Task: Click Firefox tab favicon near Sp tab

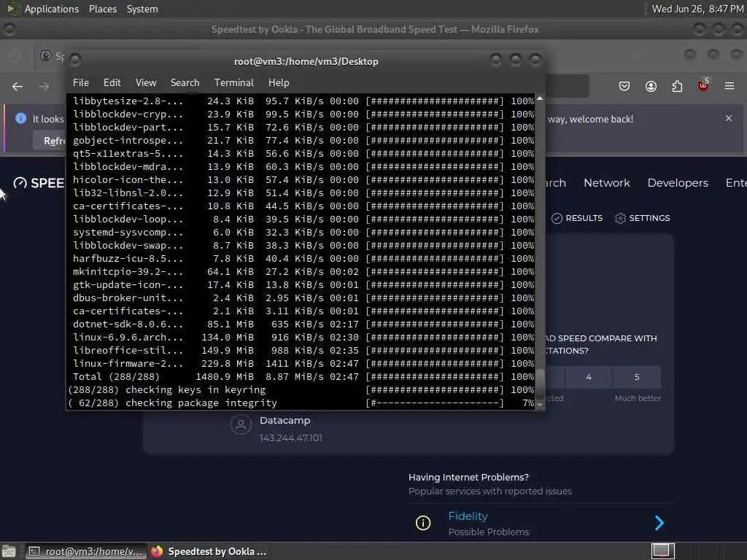Action: (x=46, y=55)
